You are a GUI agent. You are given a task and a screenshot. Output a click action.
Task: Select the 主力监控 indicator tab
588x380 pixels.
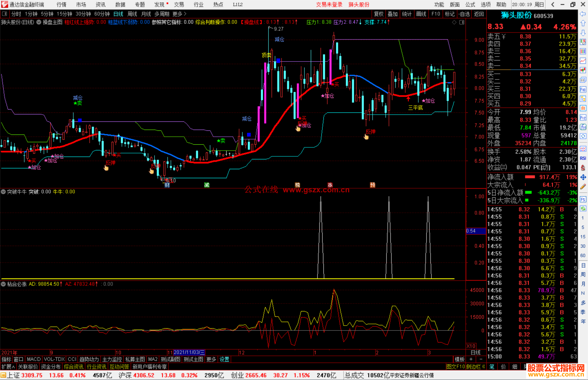(112, 359)
